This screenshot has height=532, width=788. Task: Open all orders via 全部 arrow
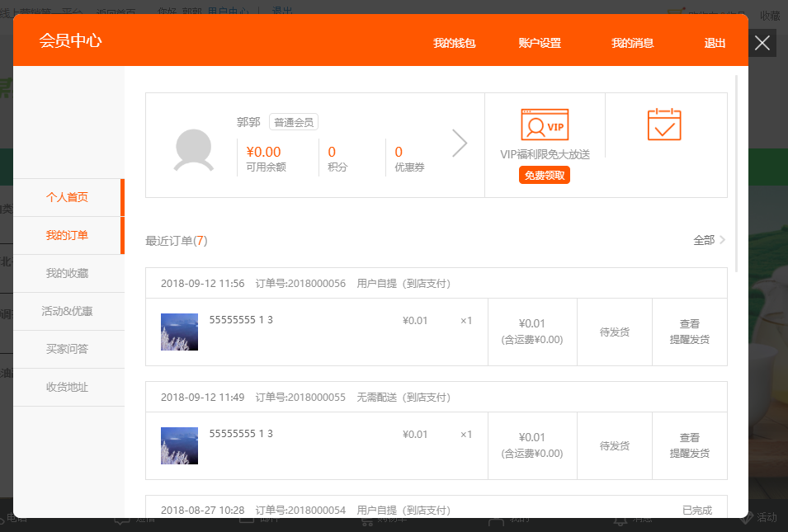click(x=710, y=240)
